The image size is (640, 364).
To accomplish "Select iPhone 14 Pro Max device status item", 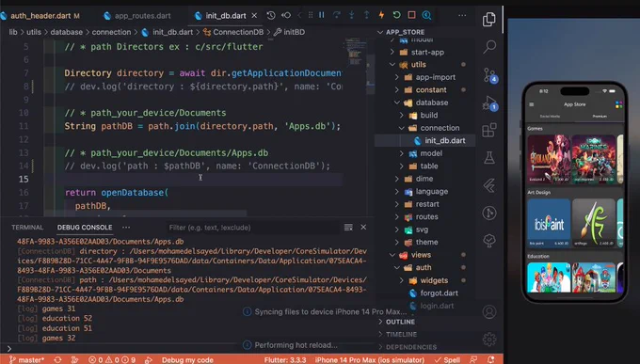I will click(x=369, y=360).
